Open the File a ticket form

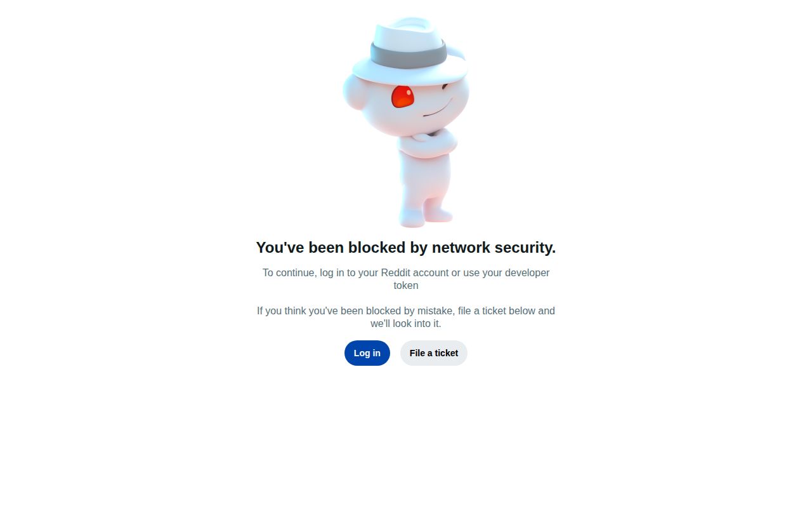point(434,353)
